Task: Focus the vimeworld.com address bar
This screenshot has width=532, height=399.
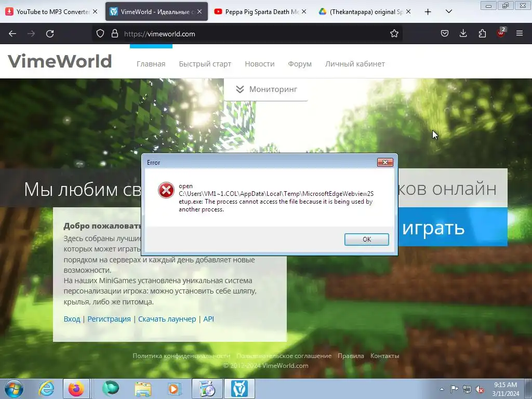Action: click(x=248, y=34)
